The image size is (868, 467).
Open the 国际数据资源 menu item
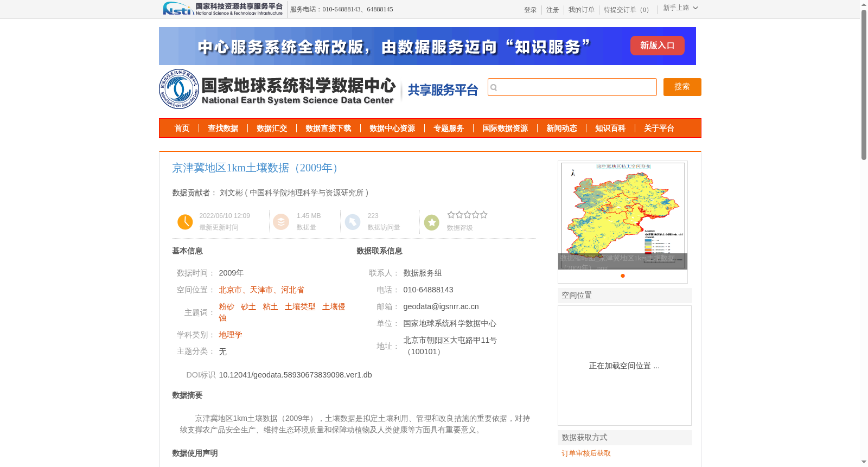click(505, 129)
